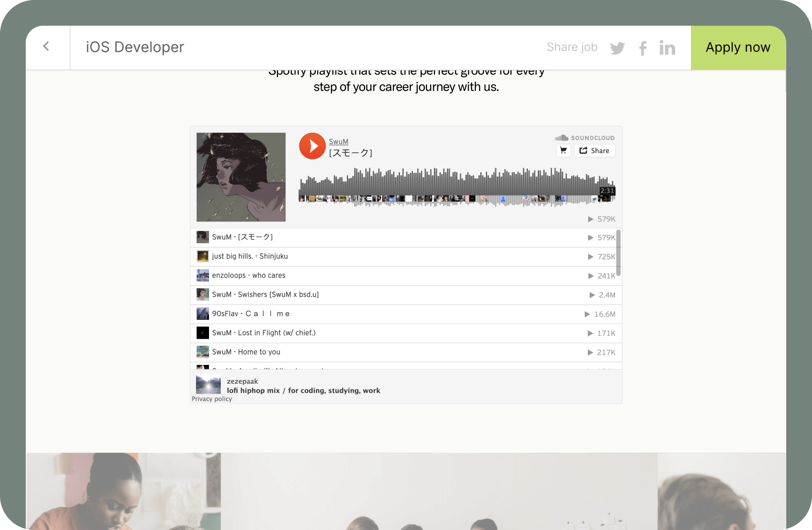This screenshot has height=530, width=812.
Task: Select track SwuM - Swishers
Action: pyautogui.click(x=403, y=295)
